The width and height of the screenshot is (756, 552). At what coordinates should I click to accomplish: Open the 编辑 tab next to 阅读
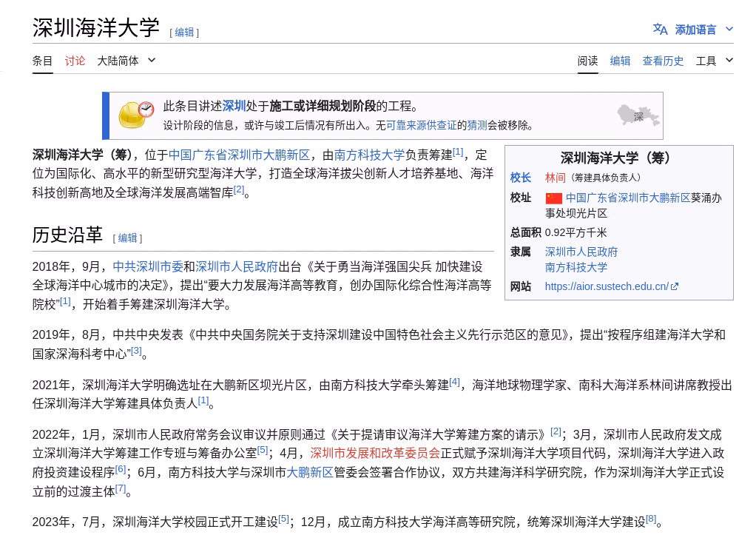pos(620,61)
